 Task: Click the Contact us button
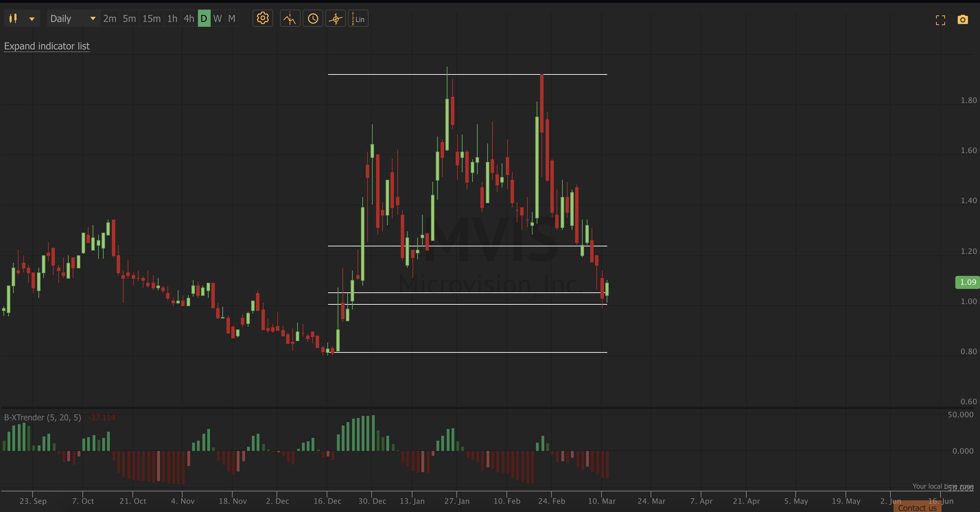(917, 508)
